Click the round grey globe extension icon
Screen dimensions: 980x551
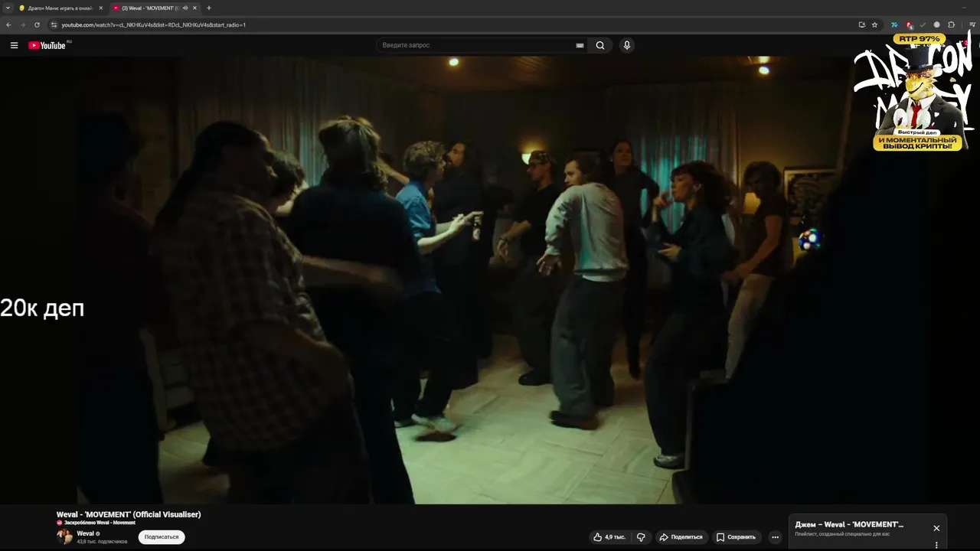pyautogui.click(x=936, y=24)
